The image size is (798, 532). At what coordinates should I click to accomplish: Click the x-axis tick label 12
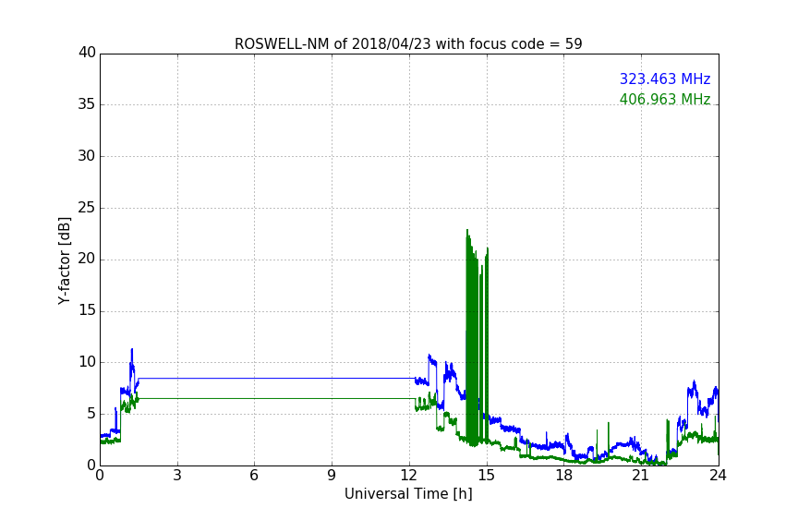click(408, 476)
